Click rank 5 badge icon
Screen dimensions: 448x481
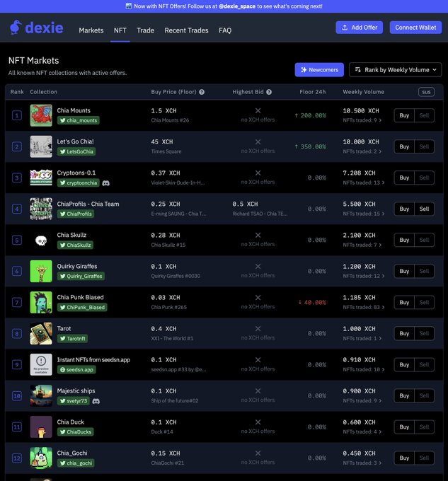(x=17, y=240)
